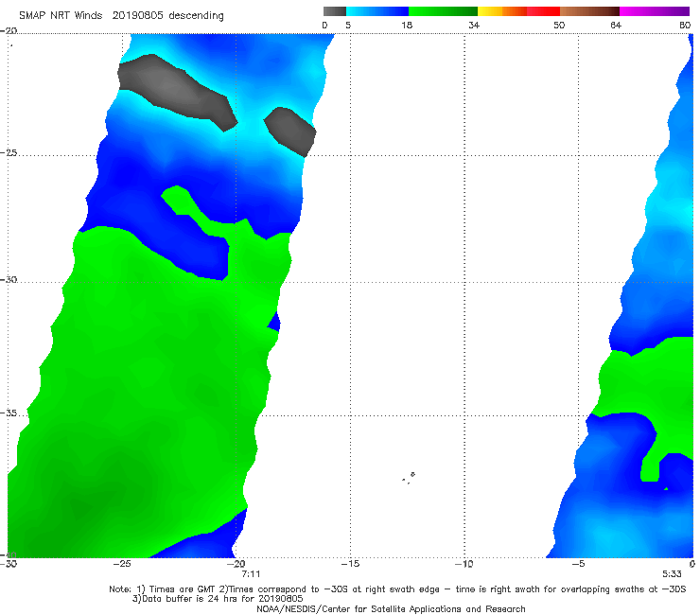Click the swath time label '5:33'
This screenshot has height=615, width=700.
click(672, 574)
